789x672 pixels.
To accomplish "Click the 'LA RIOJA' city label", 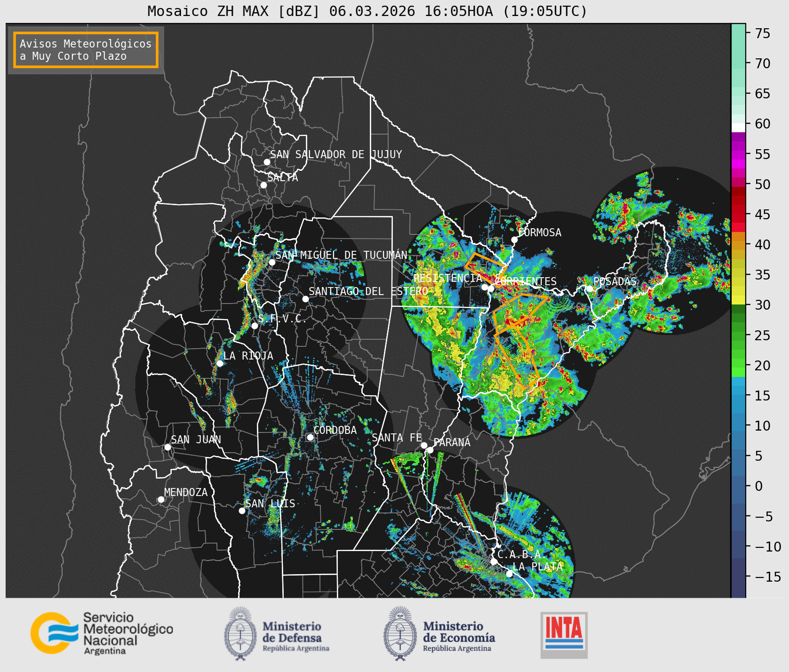I will [x=248, y=356].
